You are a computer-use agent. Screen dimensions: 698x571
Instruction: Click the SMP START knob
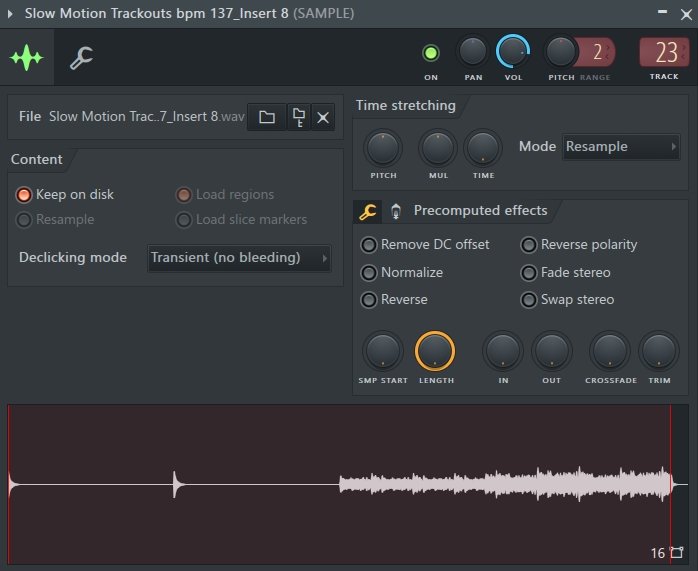383,351
